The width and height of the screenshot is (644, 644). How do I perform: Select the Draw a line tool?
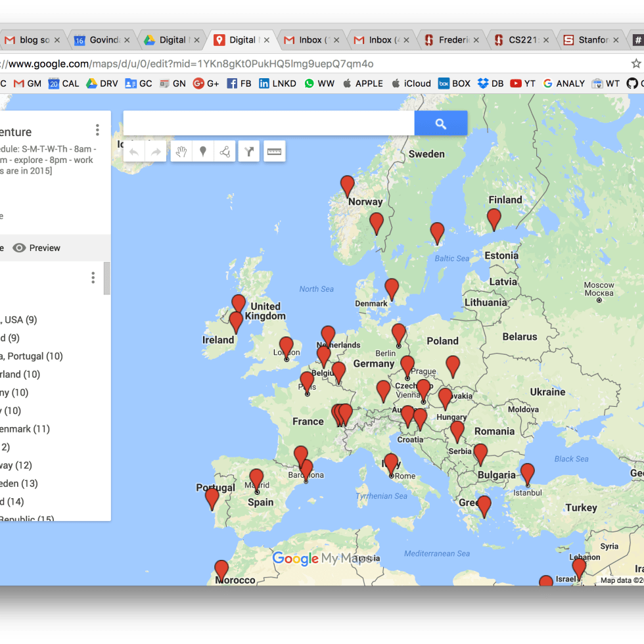[225, 152]
